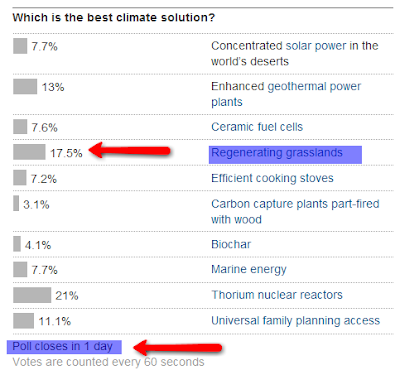Click Universal family planning access

tap(295, 321)
